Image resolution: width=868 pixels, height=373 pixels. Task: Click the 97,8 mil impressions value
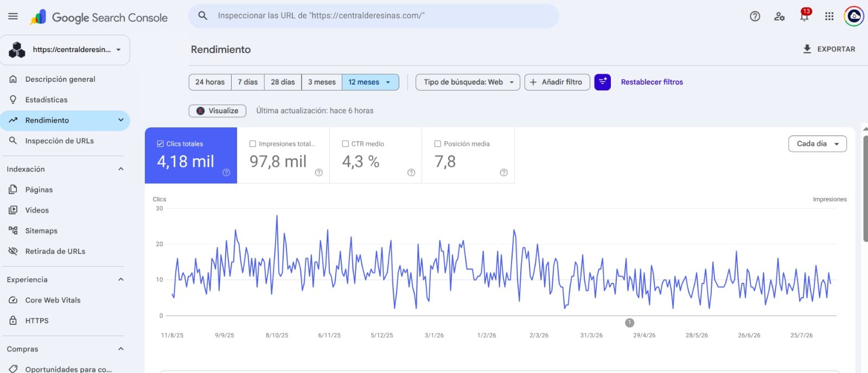[278, 162]
